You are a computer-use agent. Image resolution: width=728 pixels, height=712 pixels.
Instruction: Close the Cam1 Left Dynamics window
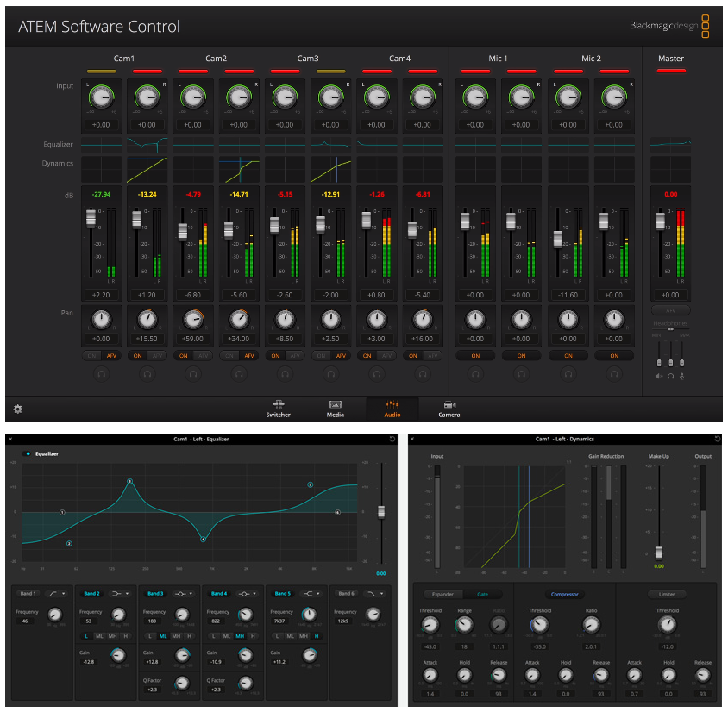[412, 439]
